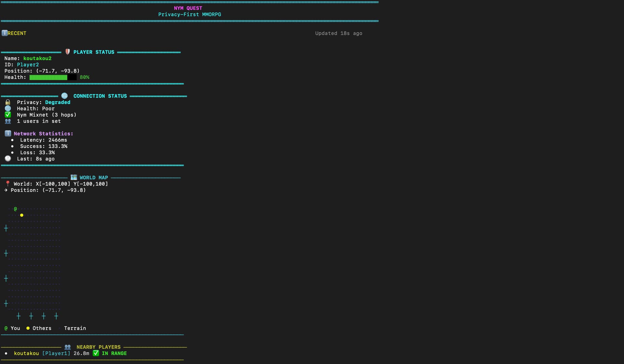Image resolution: width=624 pixels, height=364 pixels.
Task: Click the Position line under WORLD MAP
Action: 48,190
